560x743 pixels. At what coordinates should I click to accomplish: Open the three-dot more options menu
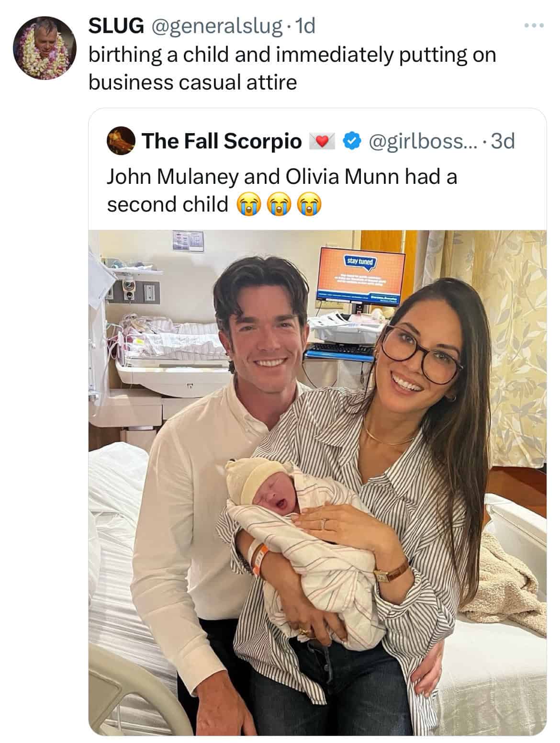[534, 25]
